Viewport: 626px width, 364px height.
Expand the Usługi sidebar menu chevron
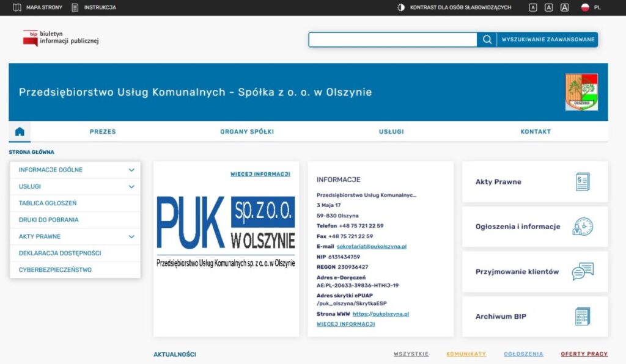coord(131,186)
